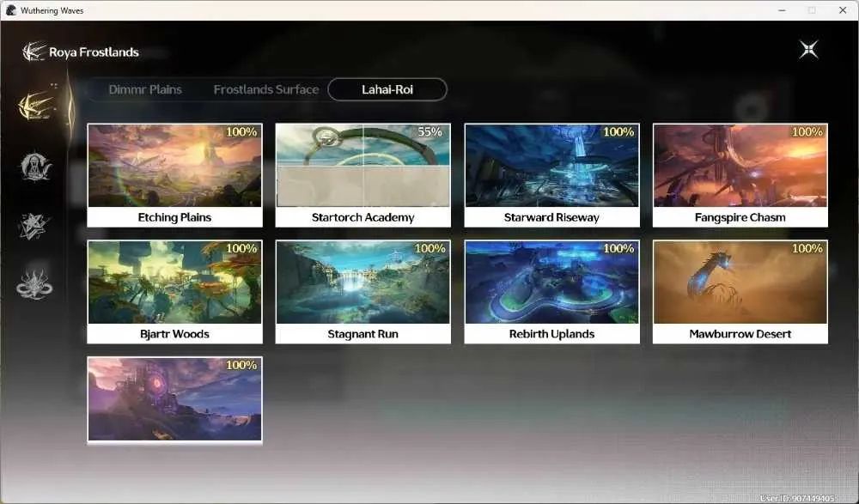The width and height of the screenshot is (859, 504).
Task: Open the Starward Riseway area card
Action: (x=551, y=175)
